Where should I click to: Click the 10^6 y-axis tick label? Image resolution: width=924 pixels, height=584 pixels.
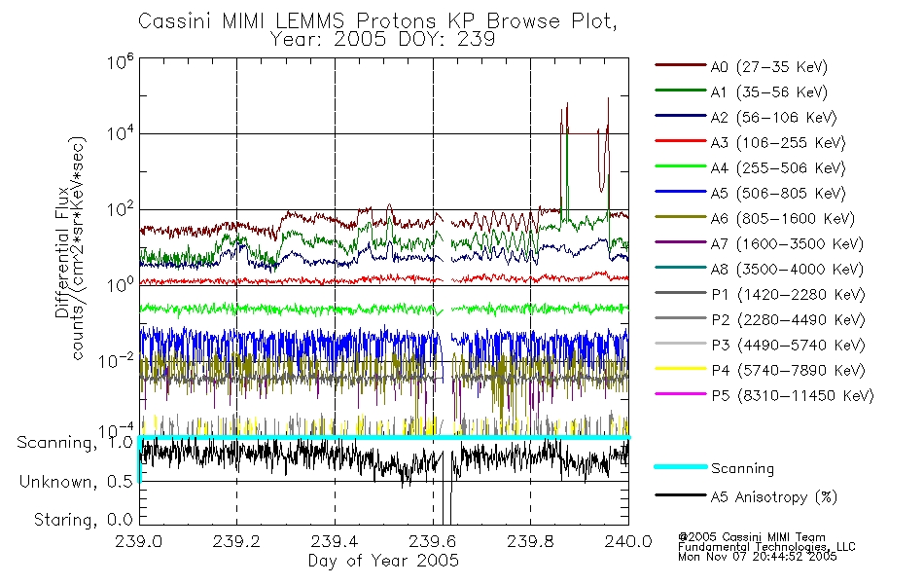(x=120, y=61)
